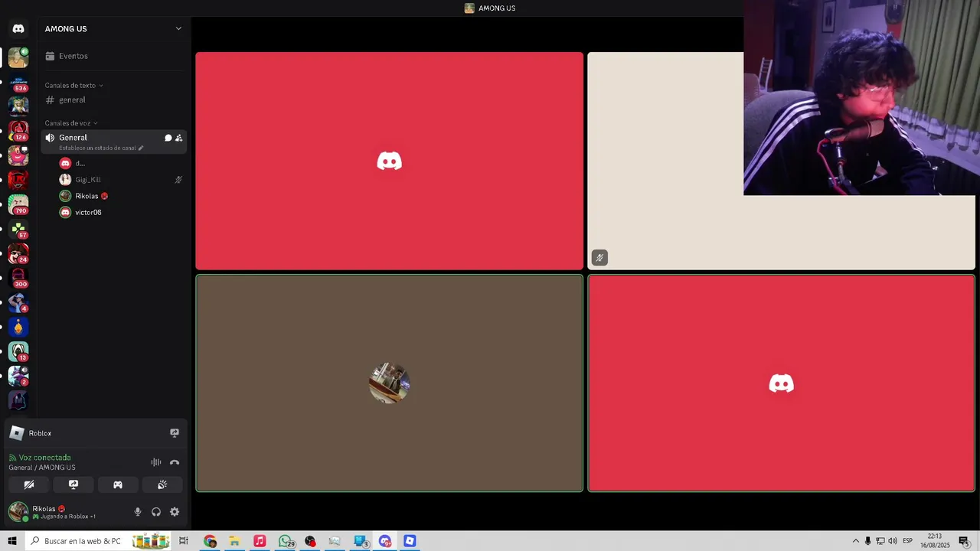Collapse the Canales de voz category
Image resolution: width=980 pixels, height=551 pixels.
click(x=71, y=123)
